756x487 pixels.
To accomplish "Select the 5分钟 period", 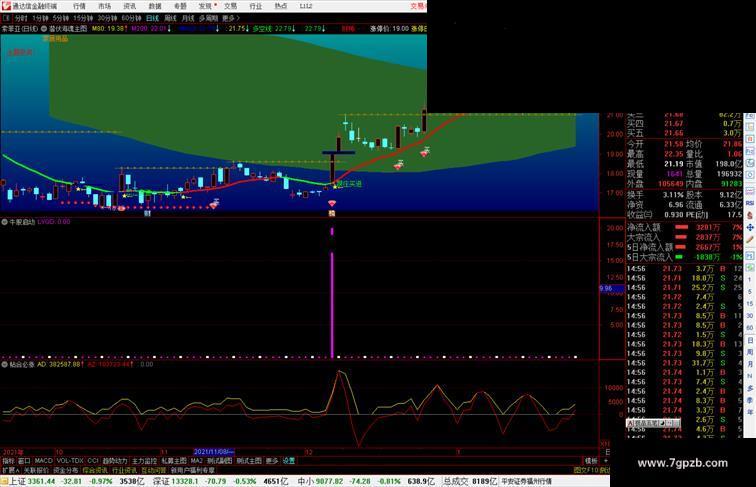I will coord(60,18).
